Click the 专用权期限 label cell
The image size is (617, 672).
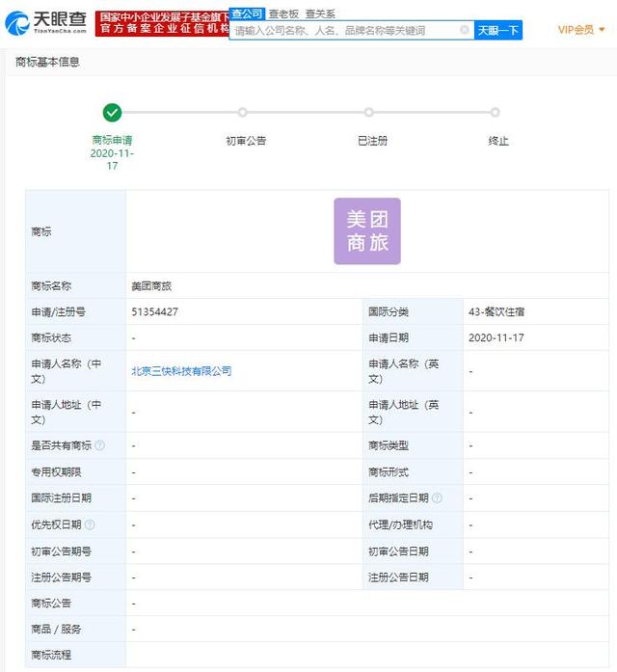(x=76, y=471)
